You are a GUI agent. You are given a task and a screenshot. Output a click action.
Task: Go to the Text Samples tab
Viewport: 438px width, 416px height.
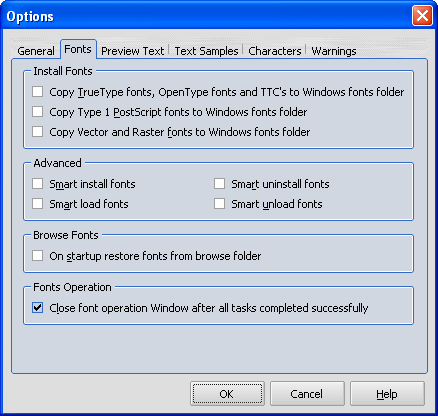pos(206,51)
